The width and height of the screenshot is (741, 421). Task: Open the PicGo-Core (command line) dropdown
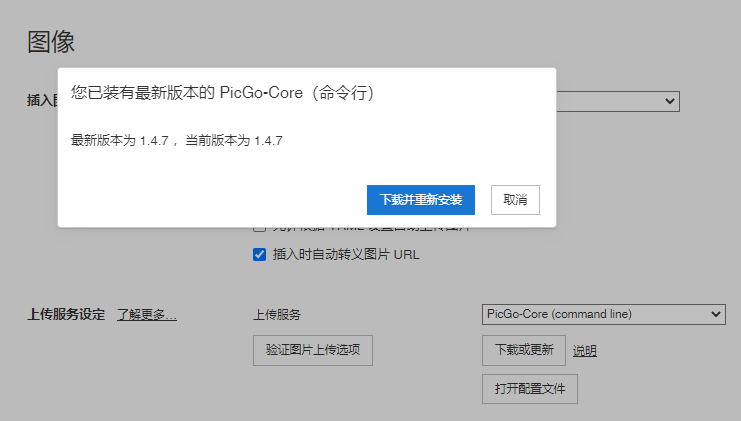click(x=603, y=314)
